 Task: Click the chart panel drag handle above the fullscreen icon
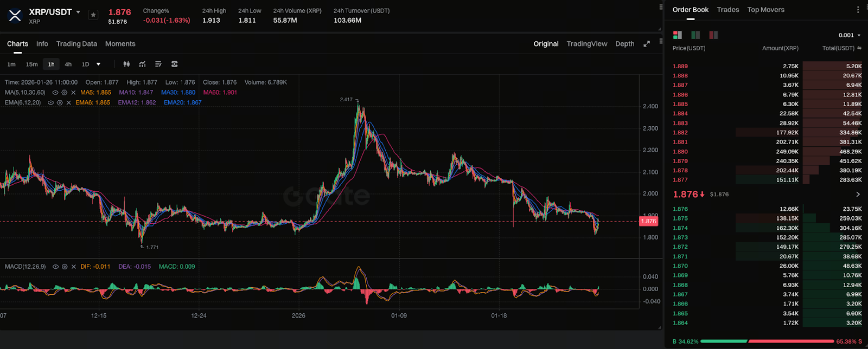pyautogui.click(x=661, y=41)
